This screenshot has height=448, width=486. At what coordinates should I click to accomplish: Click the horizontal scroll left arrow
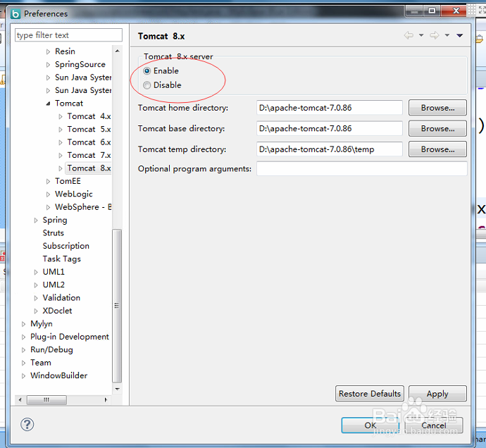pyautogui.click(x=20, y=400)
